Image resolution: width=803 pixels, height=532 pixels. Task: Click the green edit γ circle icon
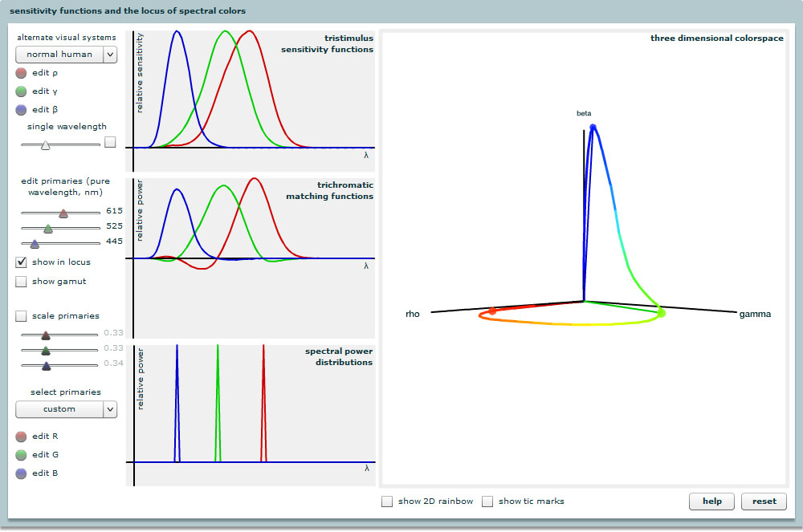[x=22, y=91]
